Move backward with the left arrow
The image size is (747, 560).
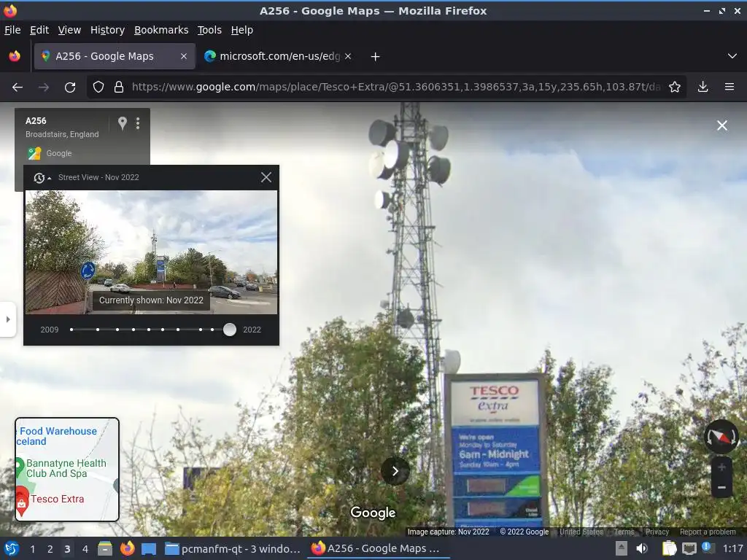352,471
